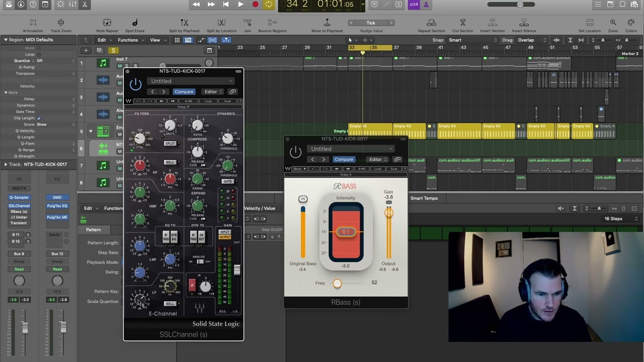The image size is (644, 362).
Task: Expand the Track NTS-TUD-KICK-0017 disclosure triangle
Action: click(6, 164)
